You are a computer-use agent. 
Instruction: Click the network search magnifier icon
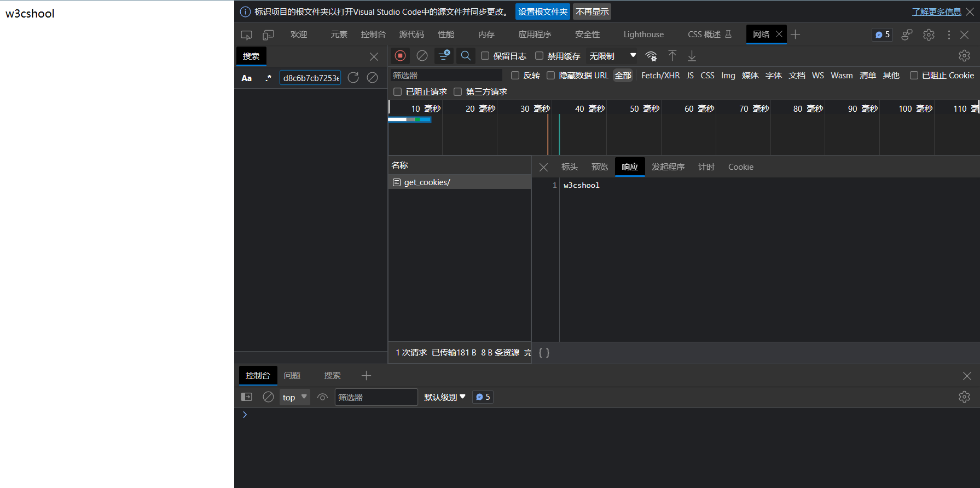466,55
